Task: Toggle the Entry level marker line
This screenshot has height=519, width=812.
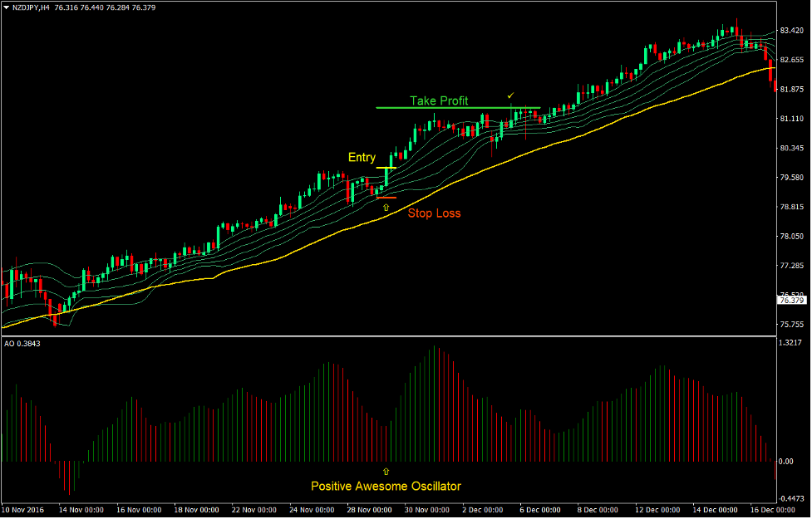Action: (387, 169)
